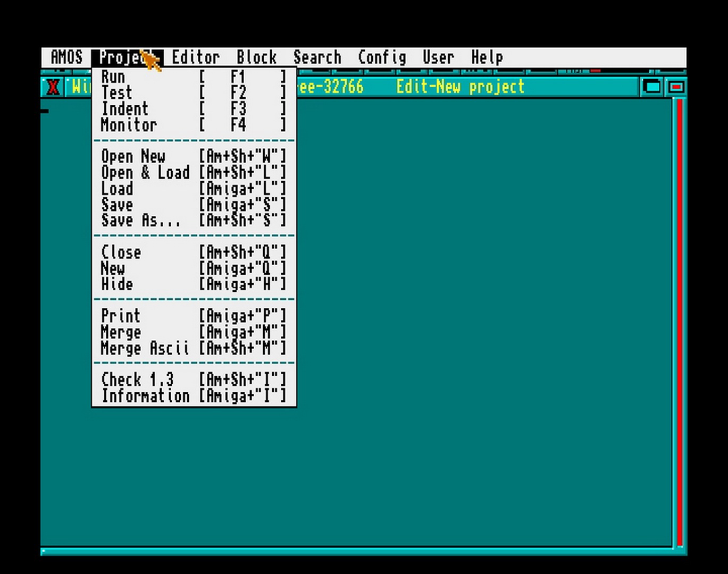Select Open & Load menu entry
This screenshot has width=728, height=574.
tap(194, 172)
